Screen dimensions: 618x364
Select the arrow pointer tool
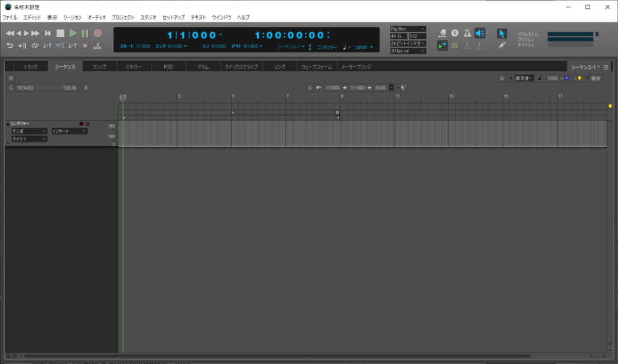pos(502,33)
